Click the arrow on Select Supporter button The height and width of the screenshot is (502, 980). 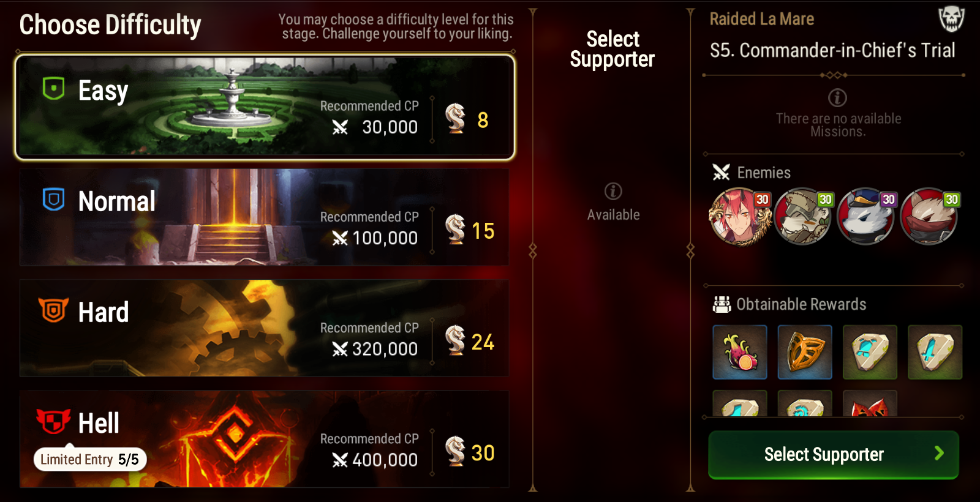tap(939, 453)
